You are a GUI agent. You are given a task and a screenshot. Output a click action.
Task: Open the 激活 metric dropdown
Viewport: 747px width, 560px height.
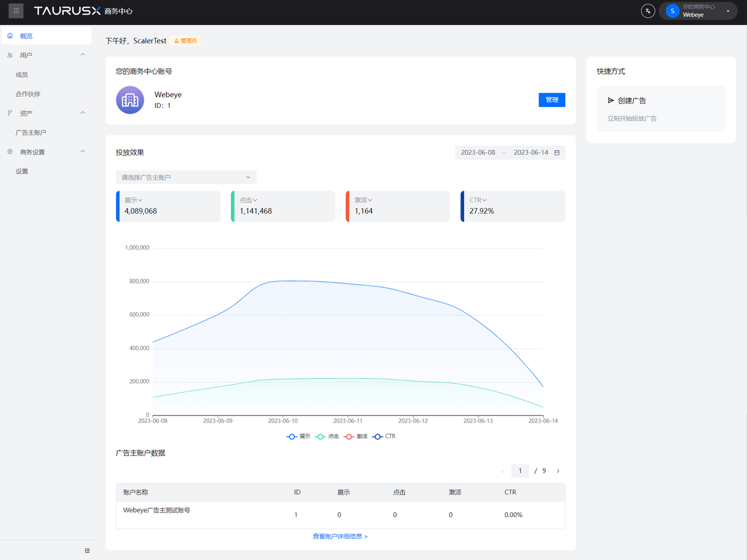(x=364, y=200)
